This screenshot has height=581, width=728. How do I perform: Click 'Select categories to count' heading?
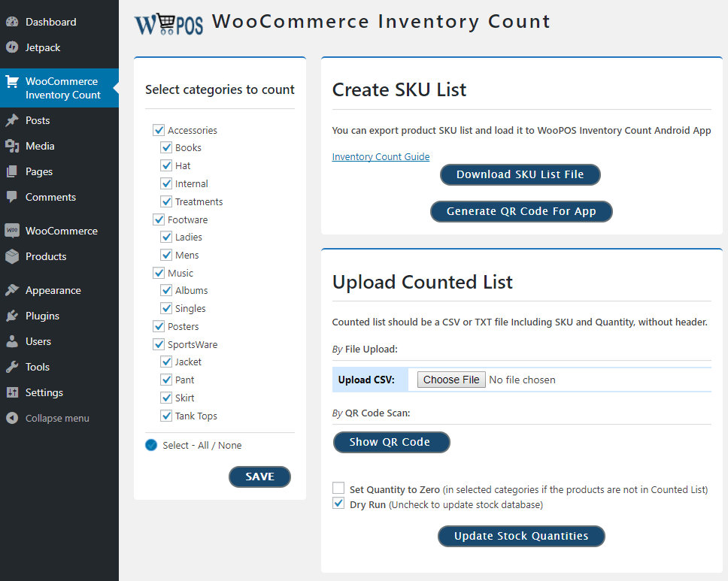pos(220,89)
